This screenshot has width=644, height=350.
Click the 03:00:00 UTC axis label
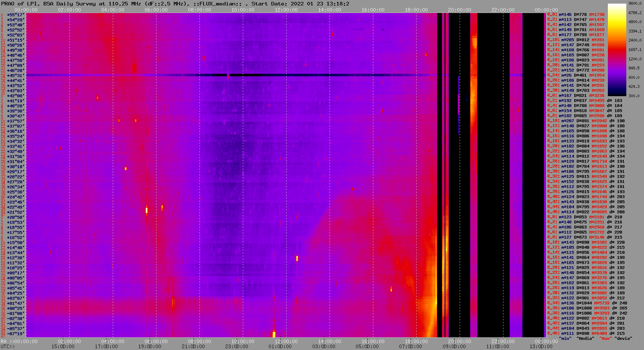323,346
